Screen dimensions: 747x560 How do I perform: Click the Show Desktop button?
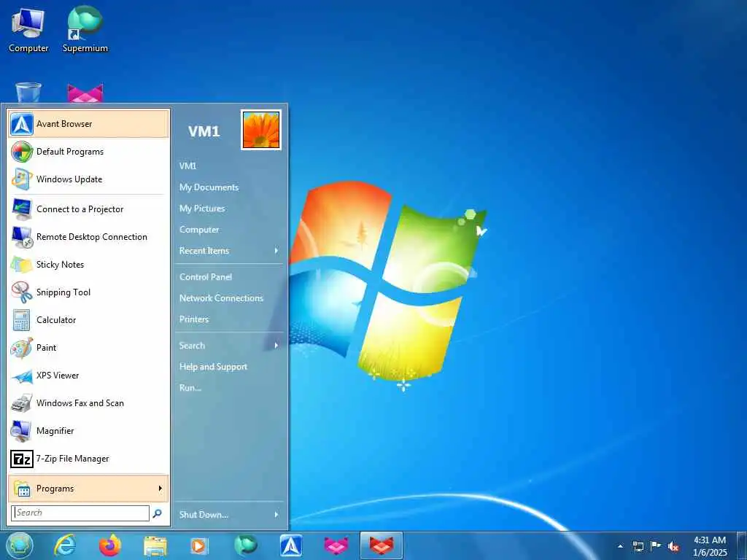[x=742, y=546]
